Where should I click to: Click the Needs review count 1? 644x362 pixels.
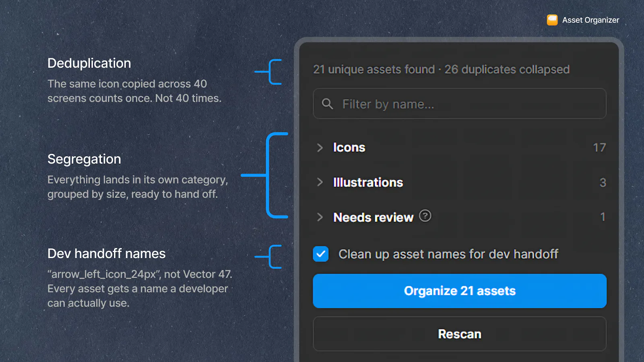[x=603, y=217]
